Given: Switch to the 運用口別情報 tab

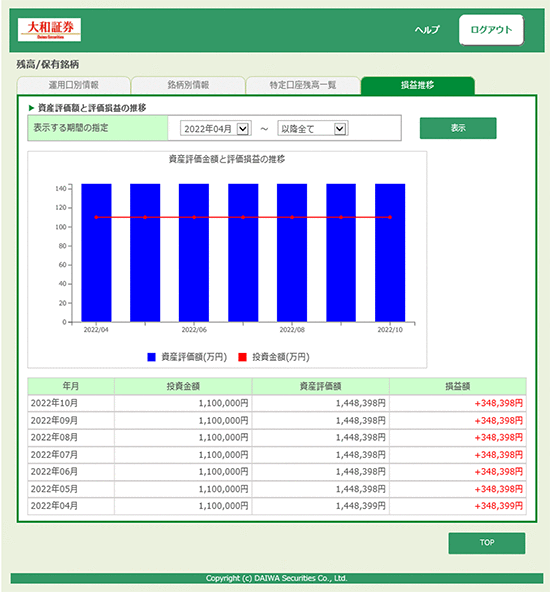Looking at the screenshot, I should tap(74, 85).
